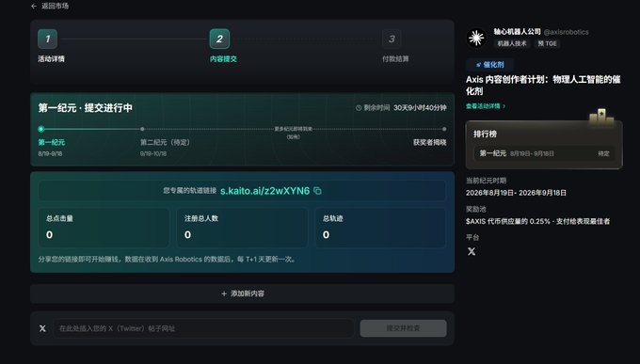Screen dimensions: 640x364
Task: Click X logo beside URL input
Action: [42, 328]
